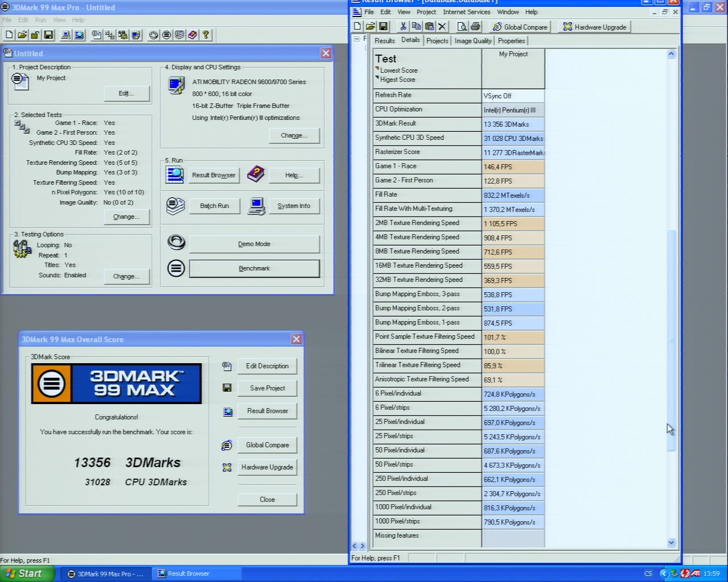This screenshot has width=728, height=582.
Task: Click Global Compare in the Result Browser toolbar
Action: 520,27
